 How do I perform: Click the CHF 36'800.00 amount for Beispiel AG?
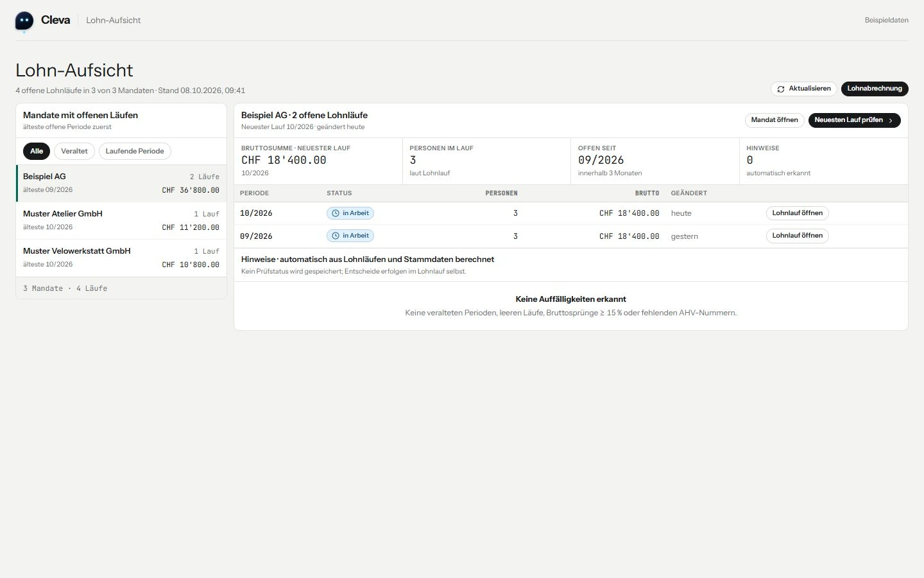tap(191, 190)
